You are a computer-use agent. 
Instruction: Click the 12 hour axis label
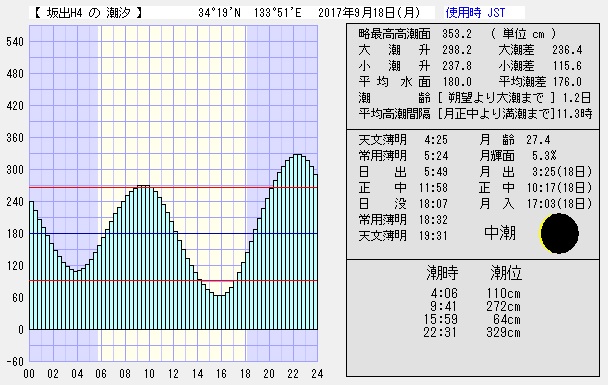pos(173,374)
